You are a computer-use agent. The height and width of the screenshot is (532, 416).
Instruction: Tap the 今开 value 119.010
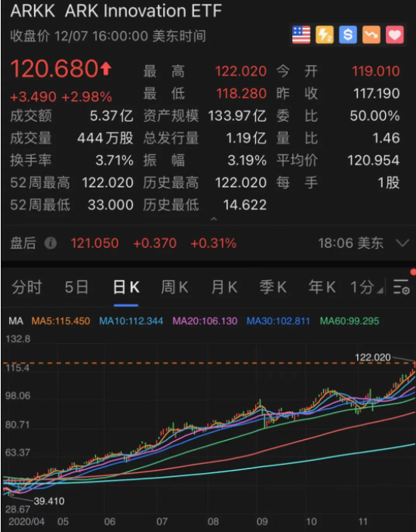coord(376,71)
